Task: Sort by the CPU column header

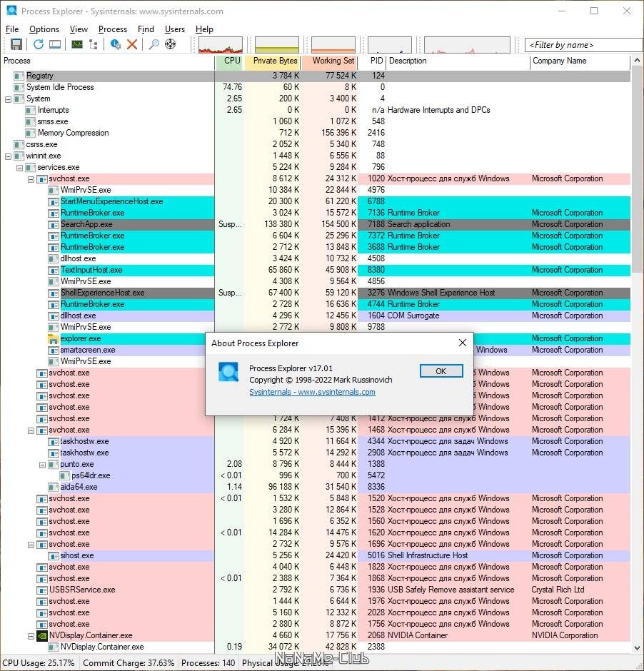Action: (229, 61)
